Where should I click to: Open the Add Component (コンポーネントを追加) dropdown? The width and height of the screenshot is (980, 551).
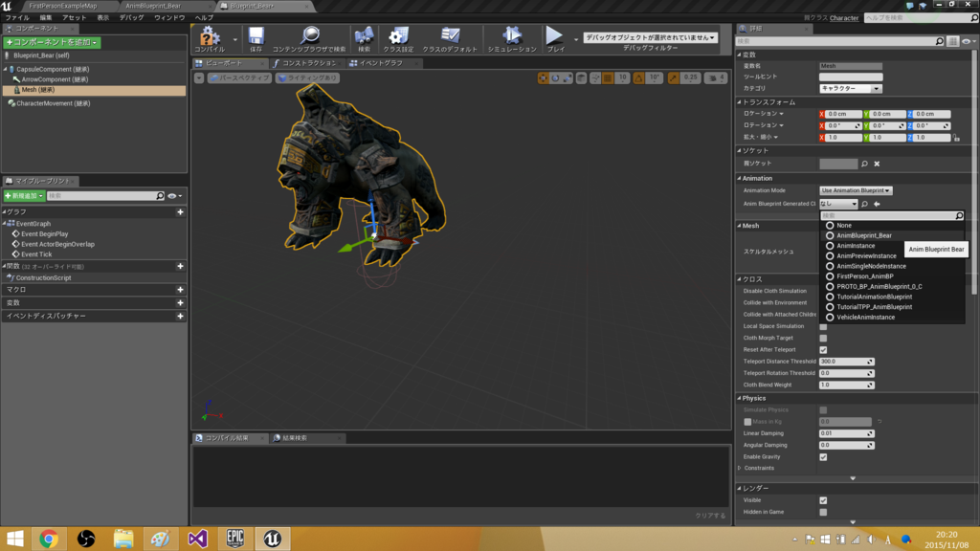(52, 42)
